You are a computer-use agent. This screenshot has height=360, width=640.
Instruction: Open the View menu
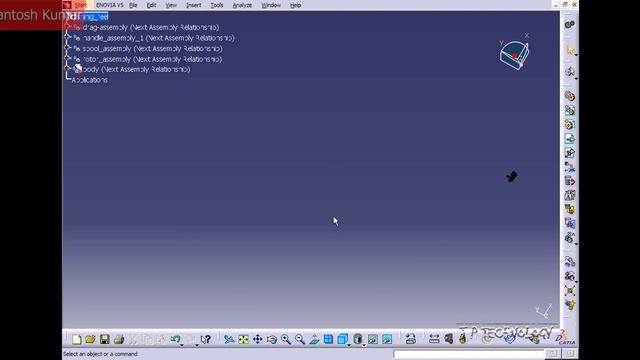click(x=171, y=5)
